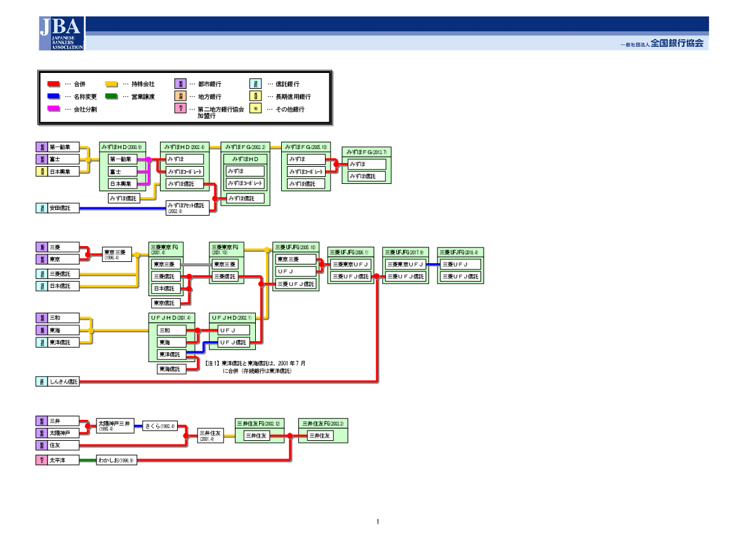Click the pink icon beside 太平洋
756x534 pixels.
(41, 460)
